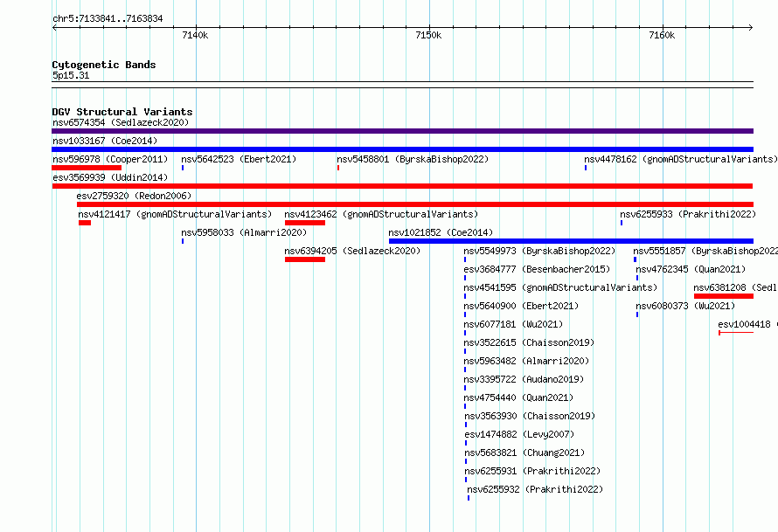Click the red esv2759320 Redon2006 bar
The height and width of the screenshot is (532, 778).
(x=415, y=204)
